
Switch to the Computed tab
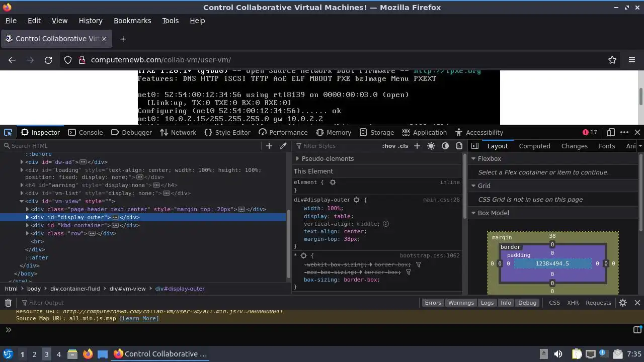pyautogui.click(x=534, y=146)
